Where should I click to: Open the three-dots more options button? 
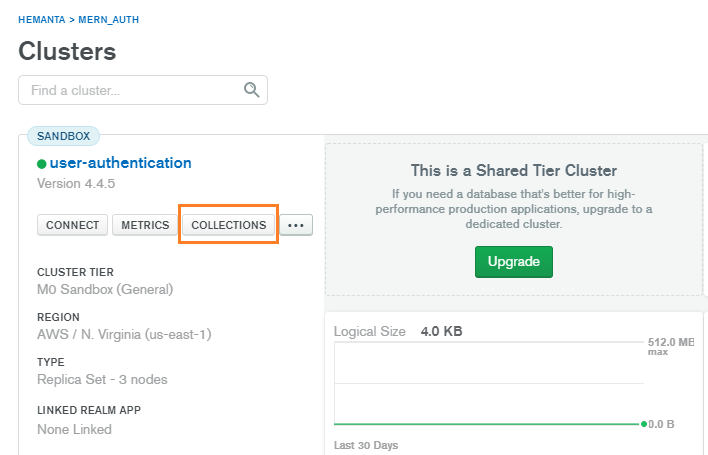click(295, 226)
